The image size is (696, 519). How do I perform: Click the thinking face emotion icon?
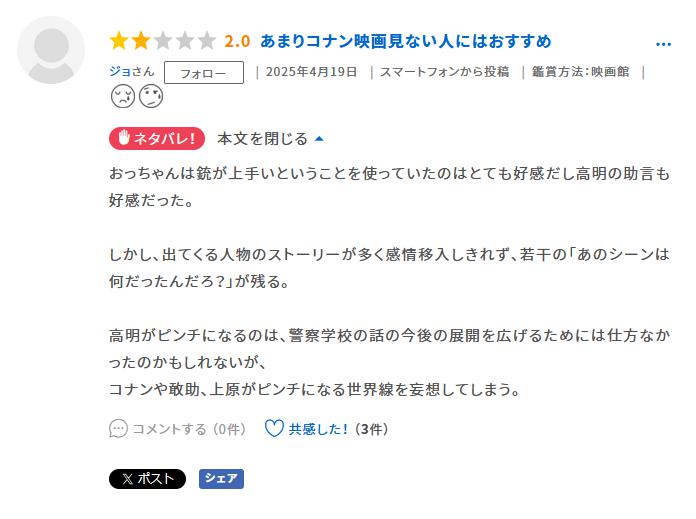click(150, 97)
